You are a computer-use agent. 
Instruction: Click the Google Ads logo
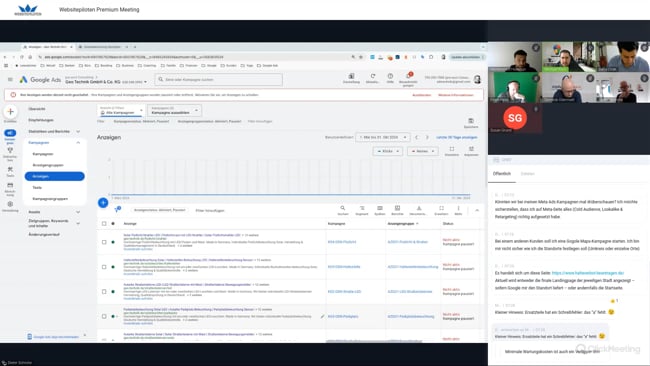tap(40, 80)
